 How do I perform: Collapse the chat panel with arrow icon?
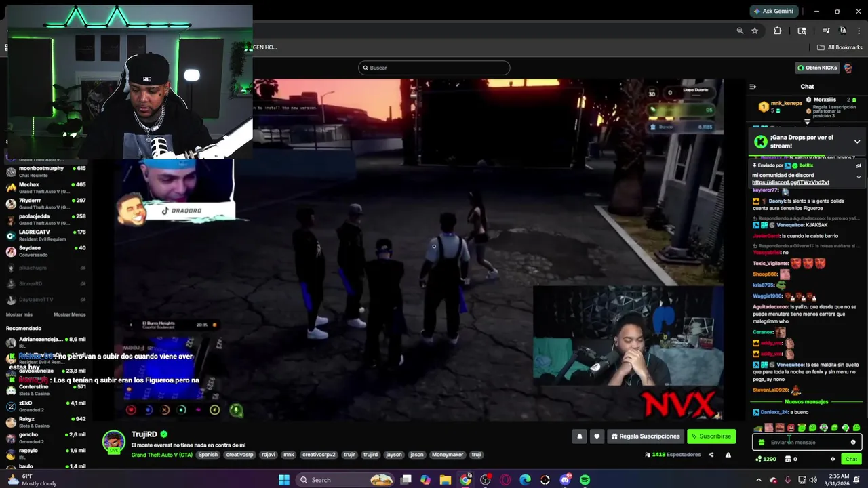tap(753, 87)
